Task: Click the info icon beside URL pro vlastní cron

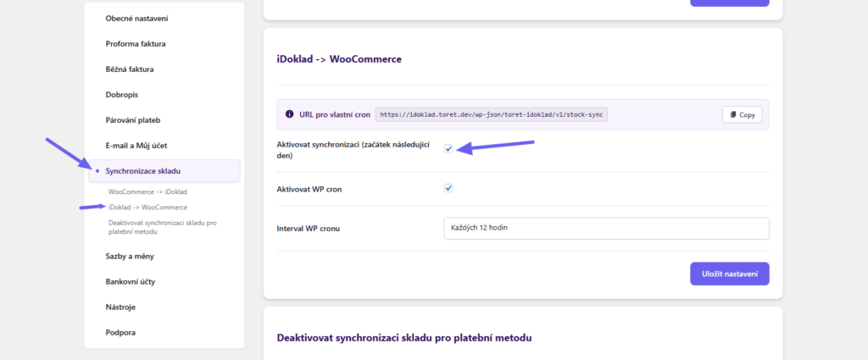Action: [290, 114]
